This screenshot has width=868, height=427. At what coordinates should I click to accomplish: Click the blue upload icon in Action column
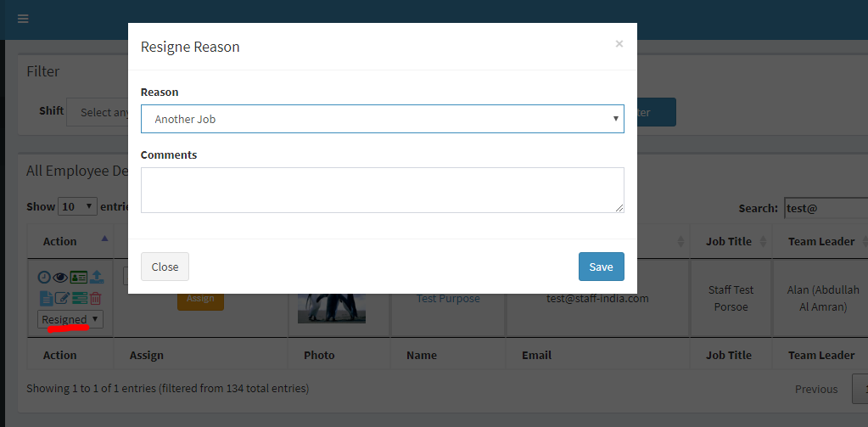(x=97, y=278)
